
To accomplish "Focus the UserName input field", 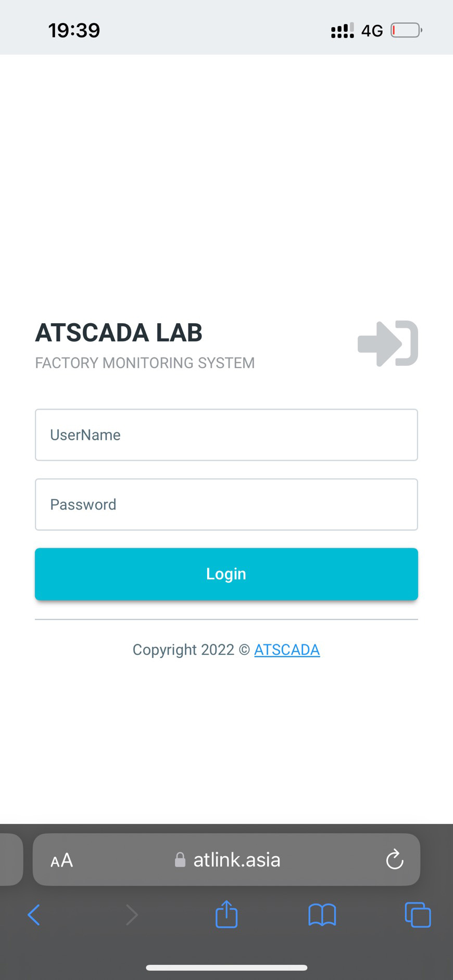I will (x=226, y=435).
